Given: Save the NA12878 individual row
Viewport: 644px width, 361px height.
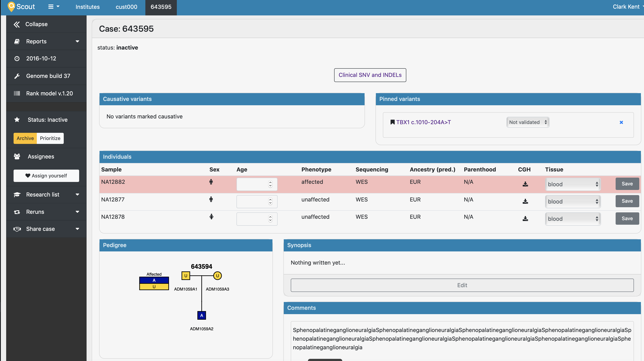Looking at the screenshot, I should 627,219.
